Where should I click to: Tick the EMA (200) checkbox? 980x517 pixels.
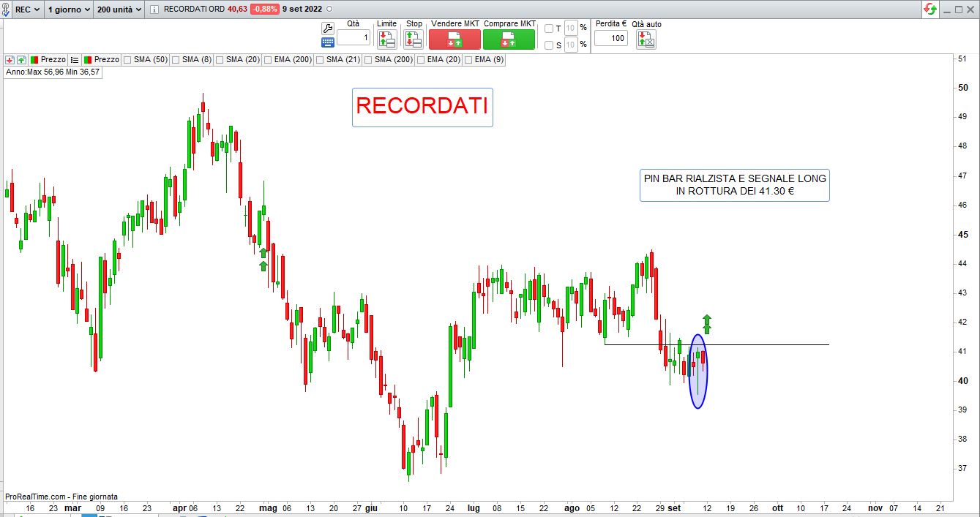[x=269, y=59]
